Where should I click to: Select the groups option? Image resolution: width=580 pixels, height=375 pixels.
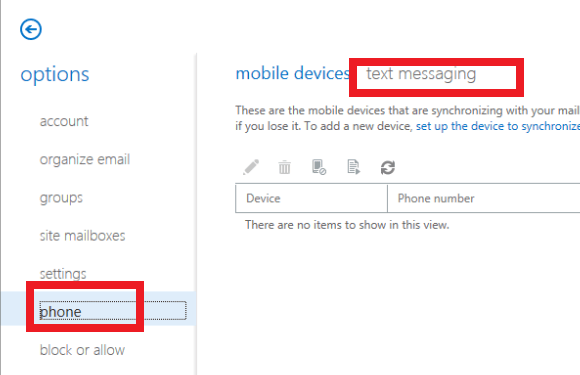pos(61,198)
